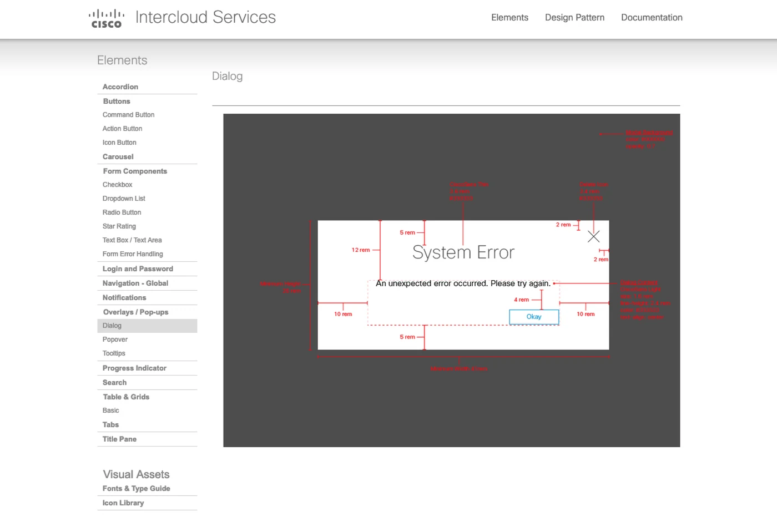Open Popover page
This screenshot has width=777, height=532.
coord(115,340)
